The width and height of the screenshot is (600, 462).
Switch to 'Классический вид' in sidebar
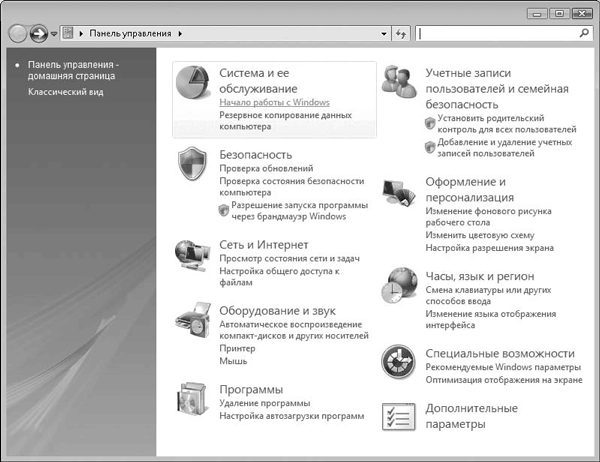[x=66, y=92]
